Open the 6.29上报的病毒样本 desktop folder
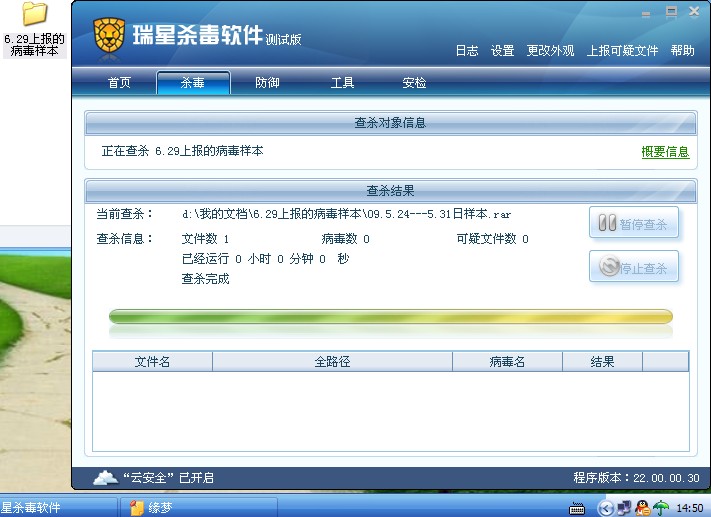 tap(34, 29)
